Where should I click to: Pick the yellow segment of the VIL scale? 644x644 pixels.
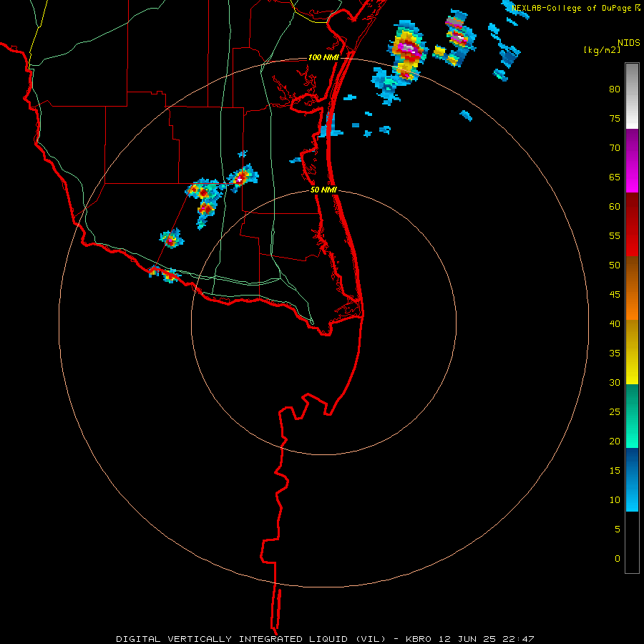point(632,352)
